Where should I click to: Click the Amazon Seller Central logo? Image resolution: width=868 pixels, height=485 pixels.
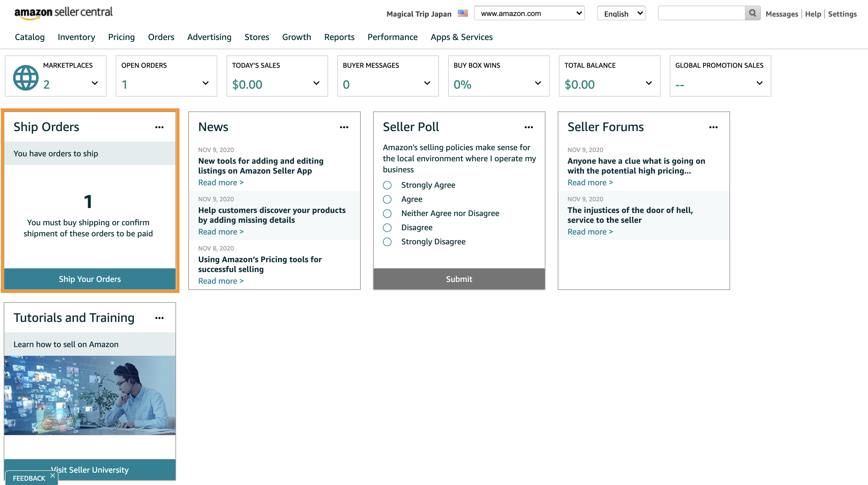[63, 13]
